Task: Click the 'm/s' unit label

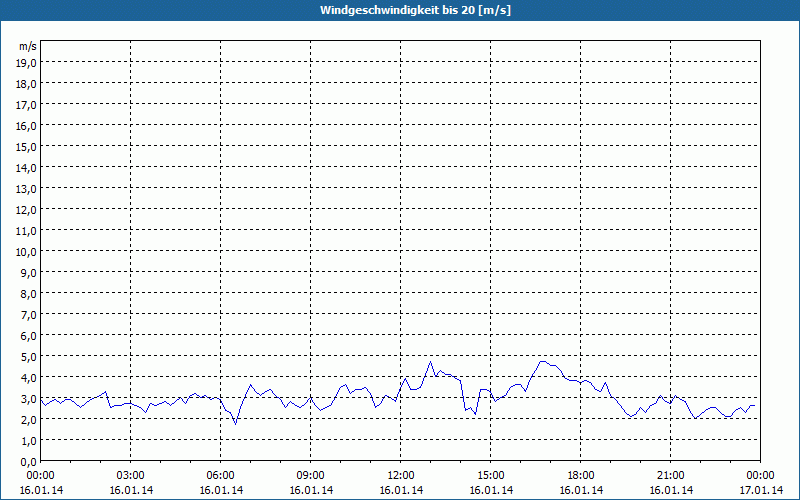Action: (28, 46)
